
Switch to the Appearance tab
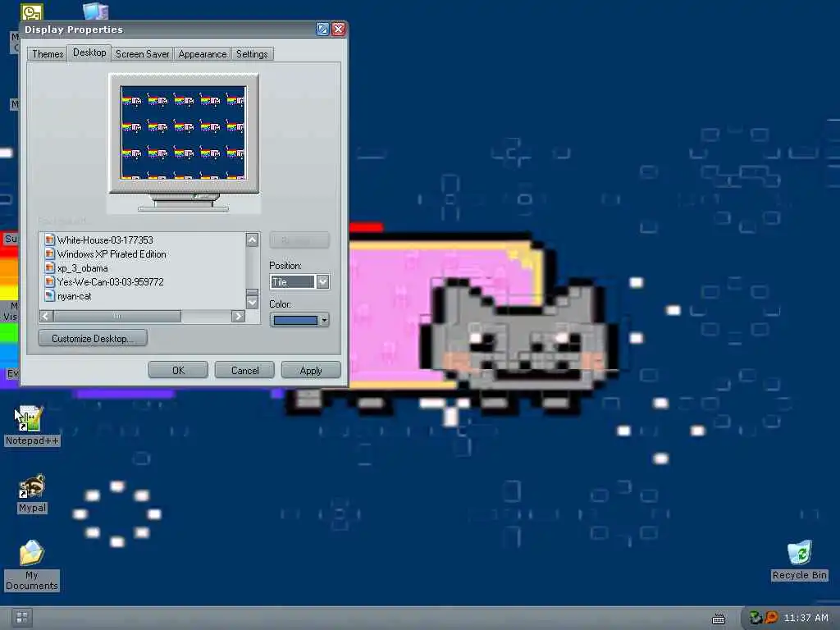pos(203,54)
